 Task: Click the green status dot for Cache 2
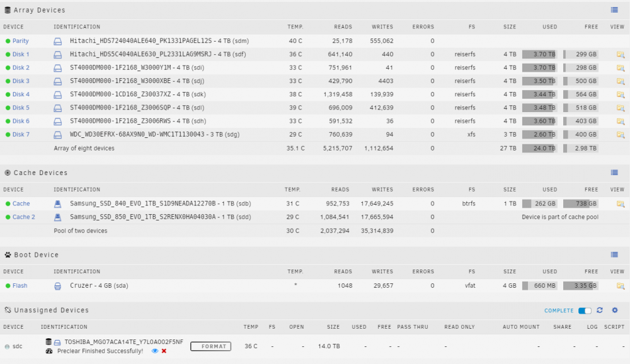click(8, 217)
